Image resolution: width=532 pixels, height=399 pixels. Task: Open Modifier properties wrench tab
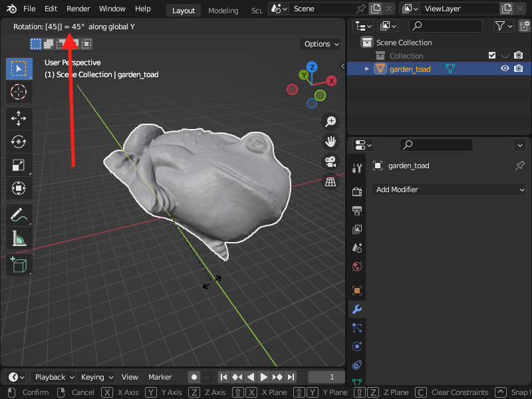click(357, 309)
